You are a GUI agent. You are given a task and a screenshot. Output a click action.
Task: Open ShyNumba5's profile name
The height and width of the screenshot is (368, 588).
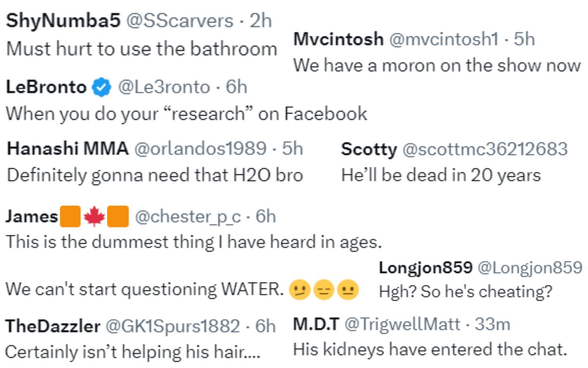[63, 21]
